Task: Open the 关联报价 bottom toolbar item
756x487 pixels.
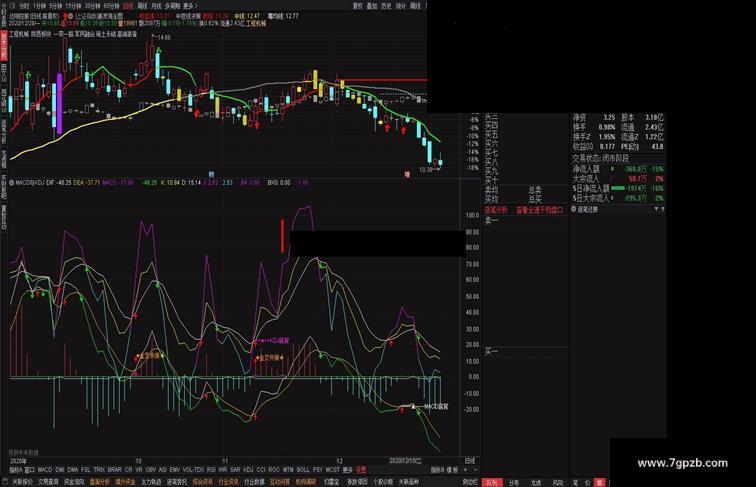Action: [22, 482]
